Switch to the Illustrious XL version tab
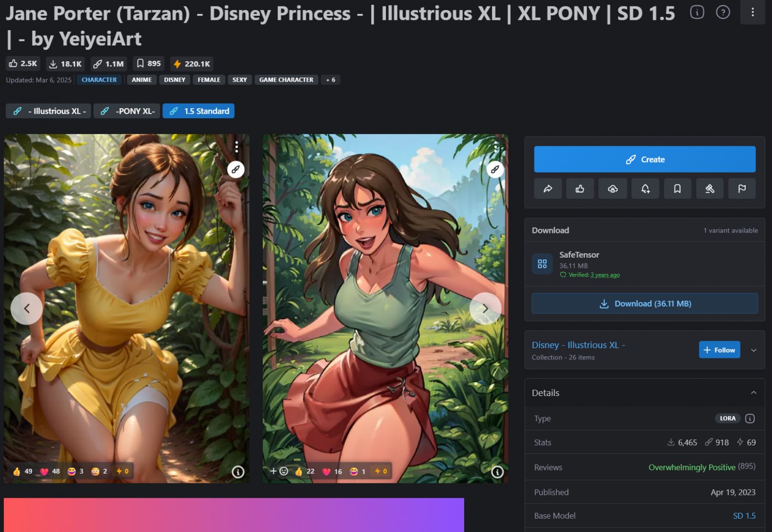This screenshot has width=772, height=532. 48,111
